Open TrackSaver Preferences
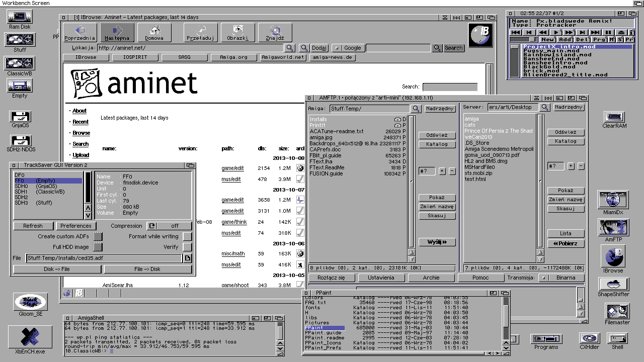Image resolution: width=644 pixels, height=362 pixels. pos(76,226)
